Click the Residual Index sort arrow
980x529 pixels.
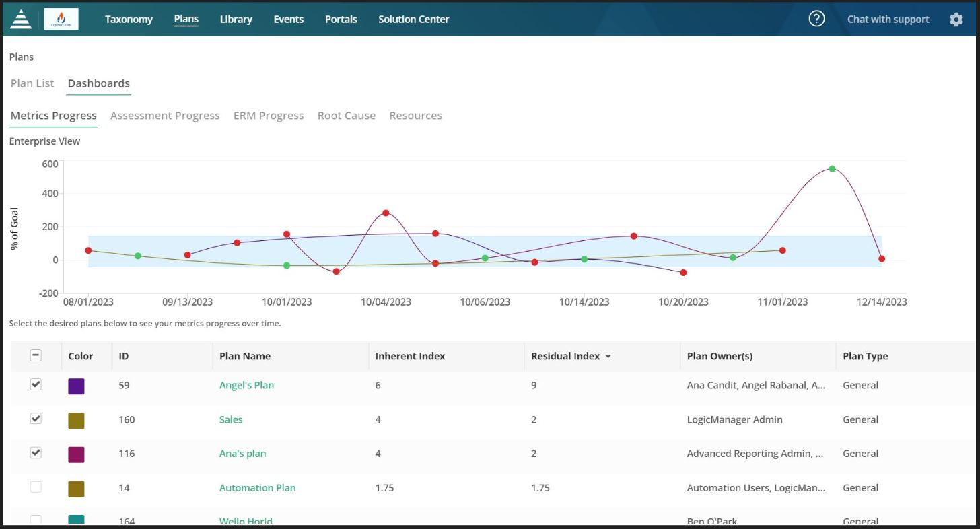(608, 356)
